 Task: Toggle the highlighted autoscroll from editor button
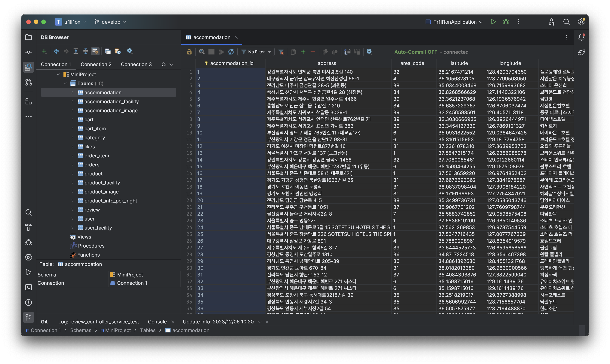95,51
